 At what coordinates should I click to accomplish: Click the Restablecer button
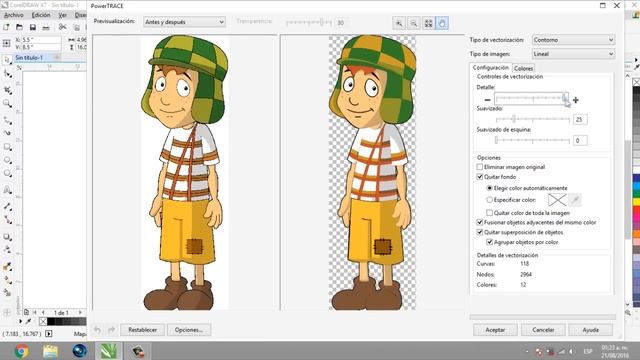[x=142, y=330]
